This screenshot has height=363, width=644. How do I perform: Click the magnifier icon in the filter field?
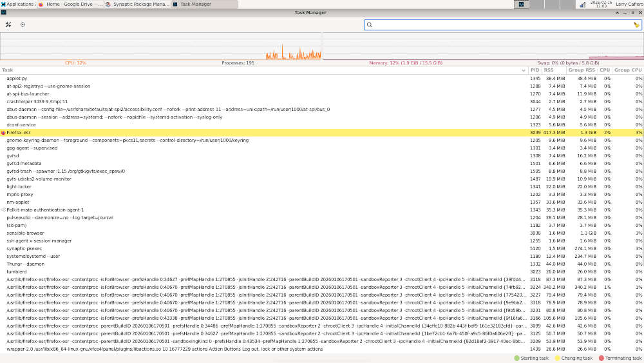pyautogui.click(x=370, y=25)
